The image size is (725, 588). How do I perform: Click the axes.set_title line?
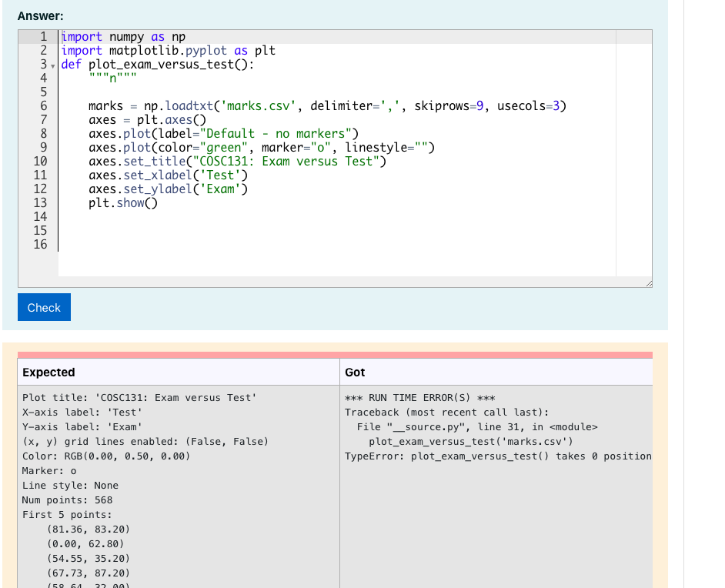(x=237, y=162)
